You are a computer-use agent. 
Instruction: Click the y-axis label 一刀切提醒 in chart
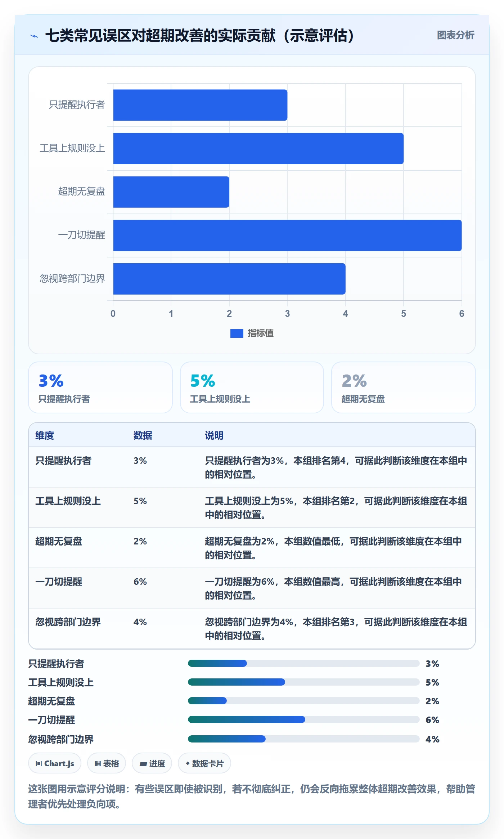point(82,235)
